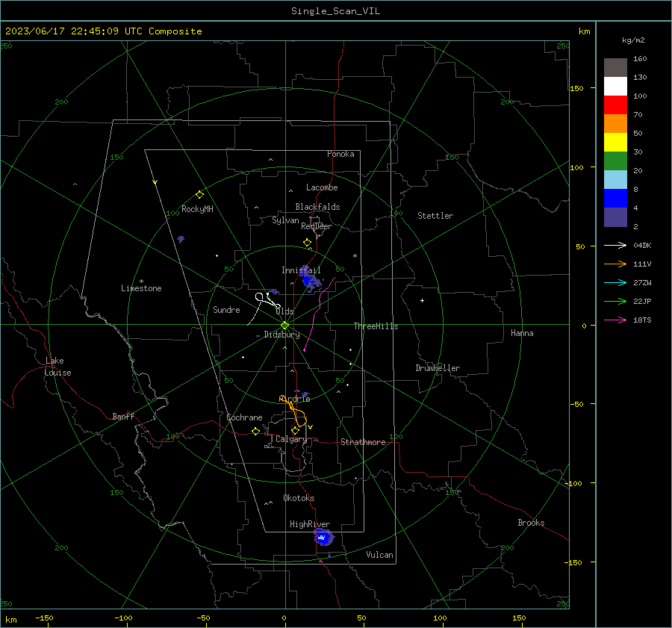Image resolution: width=672 pixels, height=628 pixels.
Task: Pick the light blue 8-20 legend swatch
Action: click(615, 180)
